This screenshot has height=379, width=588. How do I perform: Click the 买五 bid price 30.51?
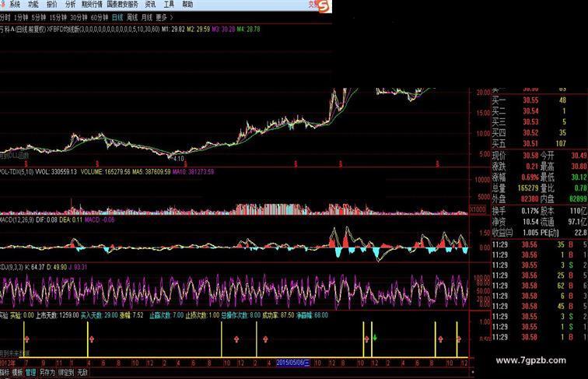point(530,143)
